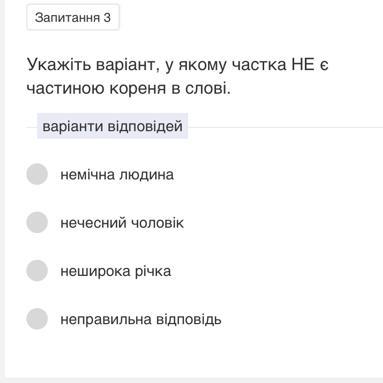Choose the нечесний чоловік radio button
This screenshot has width=383, height=383.
(37, 222)
